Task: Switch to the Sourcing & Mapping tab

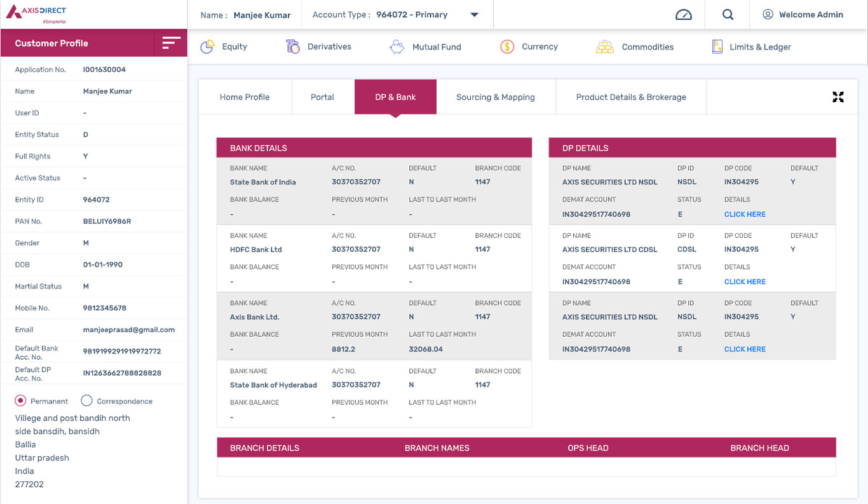Action: tap(496, 97)
